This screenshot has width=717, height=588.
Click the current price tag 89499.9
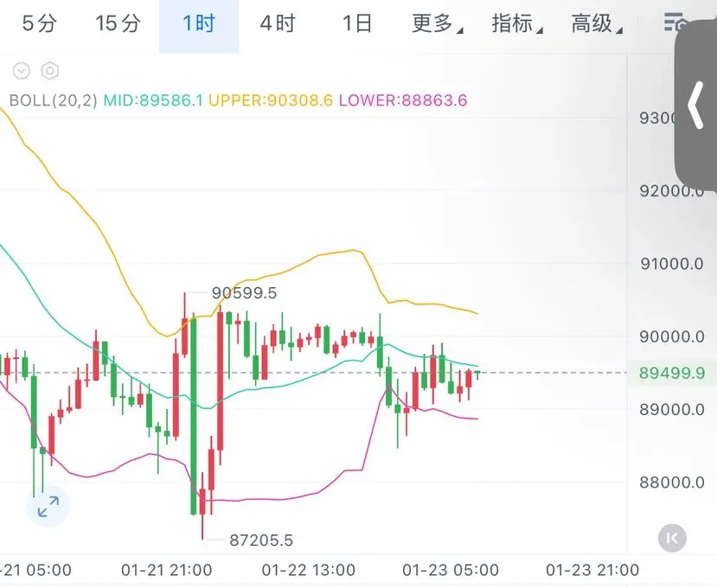tap(672, 373)
